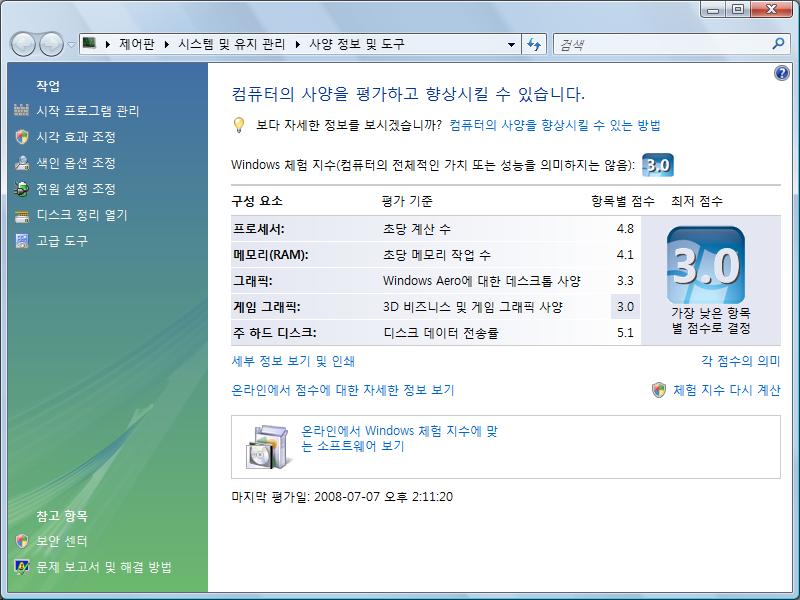Click the highlighted 3.0 gaming graphics subscore
The height and width of the screenshot is (600, 800).
pos(625,307)
